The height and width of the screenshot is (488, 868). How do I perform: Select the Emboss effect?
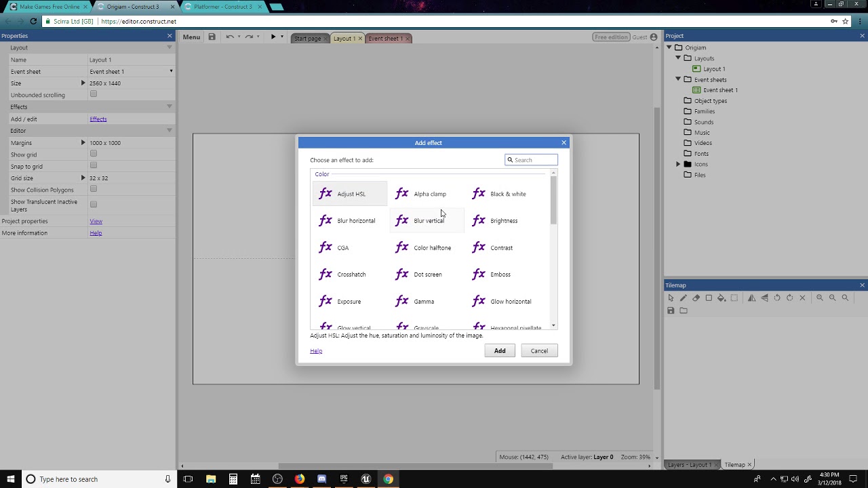pyautogui.click(x=503, y=274)
